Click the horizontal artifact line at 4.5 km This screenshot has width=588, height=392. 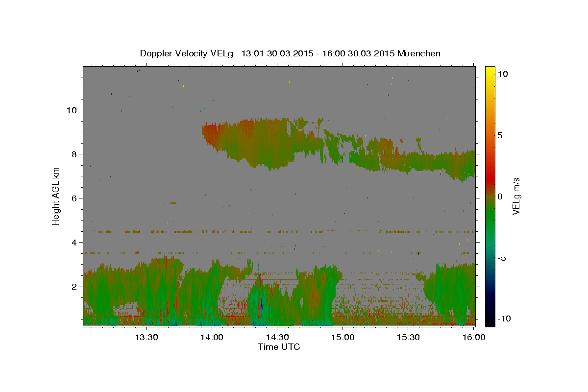279,231
